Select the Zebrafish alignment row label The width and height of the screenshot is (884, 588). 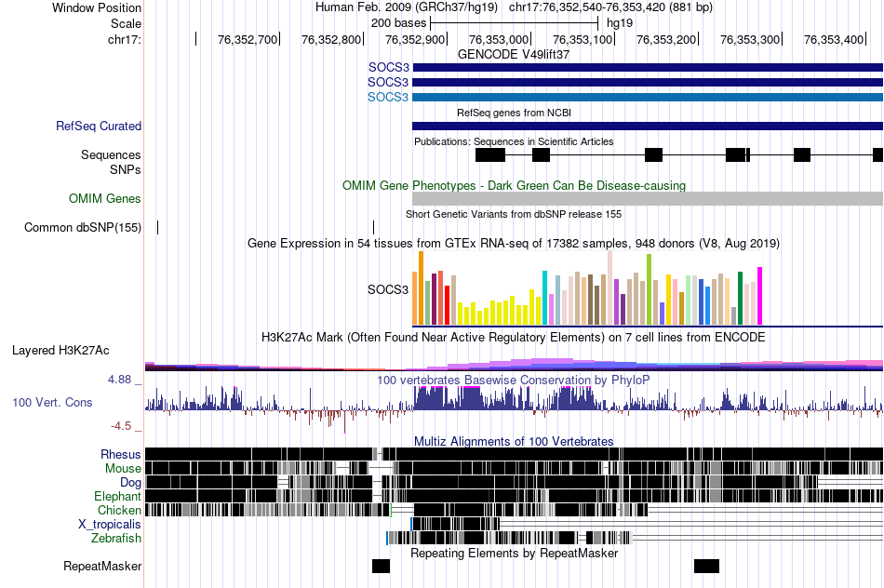pos(116,539)
